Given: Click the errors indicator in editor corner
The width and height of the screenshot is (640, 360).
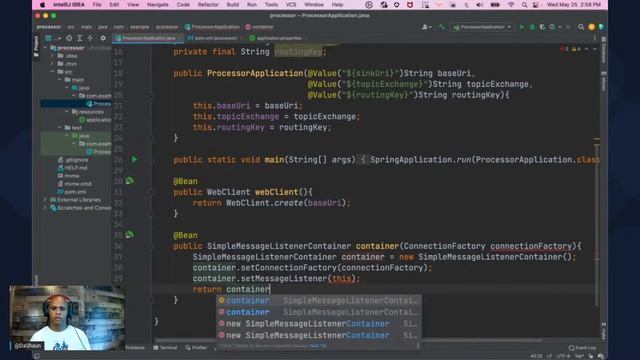Looking at the screenshot, I should [564, 49].
